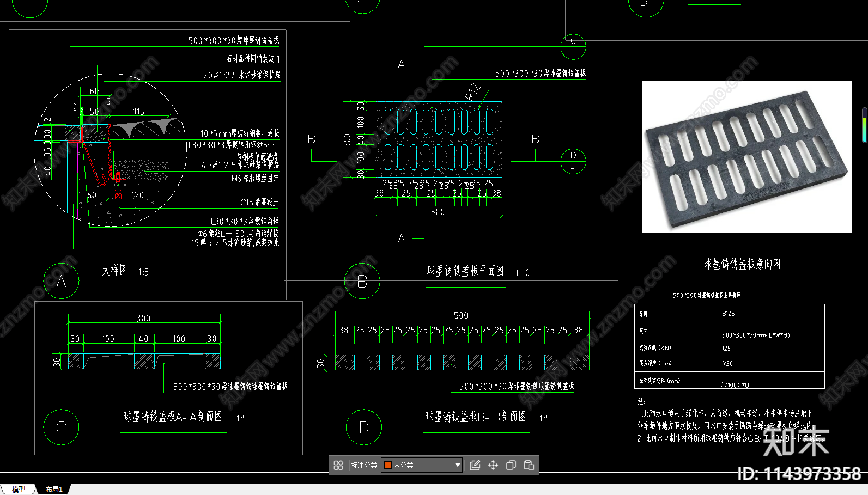
Task: Select the green circle C section marker at bottom left
Action: 61,427
